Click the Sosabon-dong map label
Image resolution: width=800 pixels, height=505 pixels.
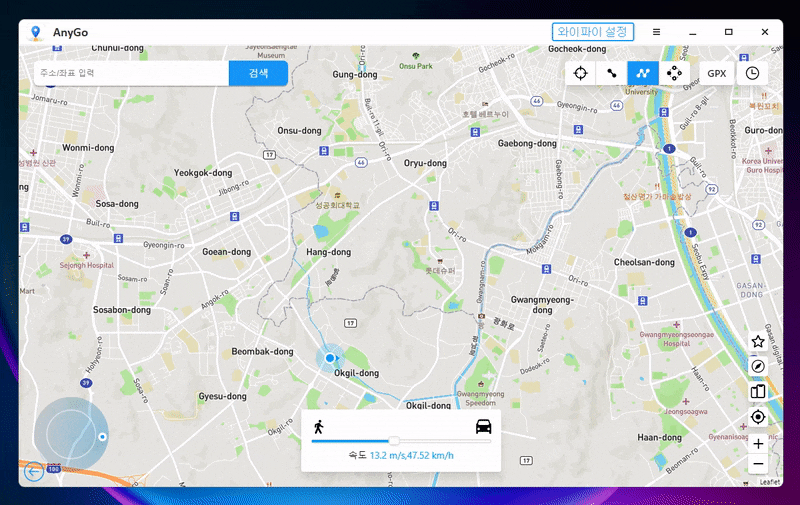(121, 310)
